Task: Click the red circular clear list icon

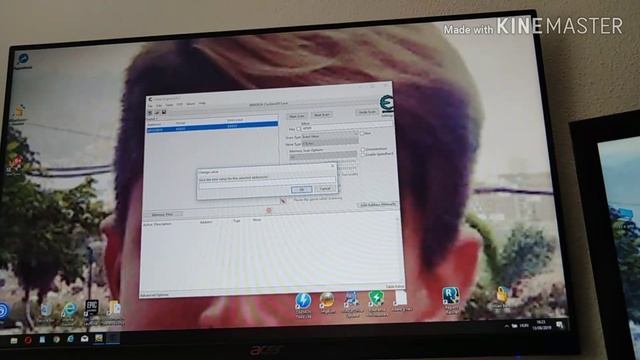Action: (269, 210)
